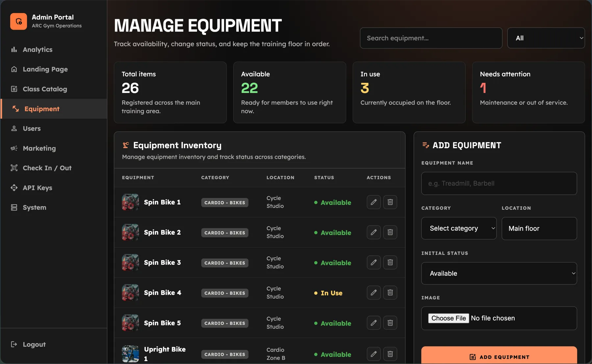Delete Spin Bike 2 with trash icon

(x=390, y=232)
